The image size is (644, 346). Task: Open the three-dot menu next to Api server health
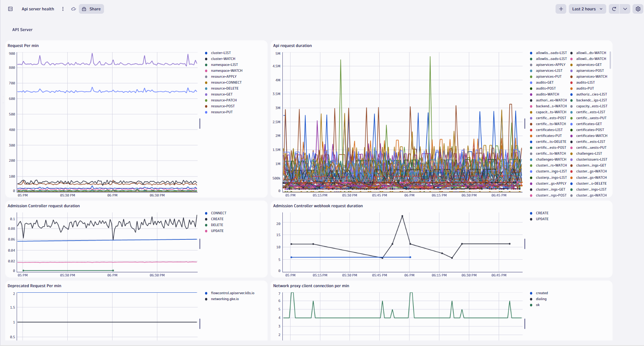pos(63,9)
